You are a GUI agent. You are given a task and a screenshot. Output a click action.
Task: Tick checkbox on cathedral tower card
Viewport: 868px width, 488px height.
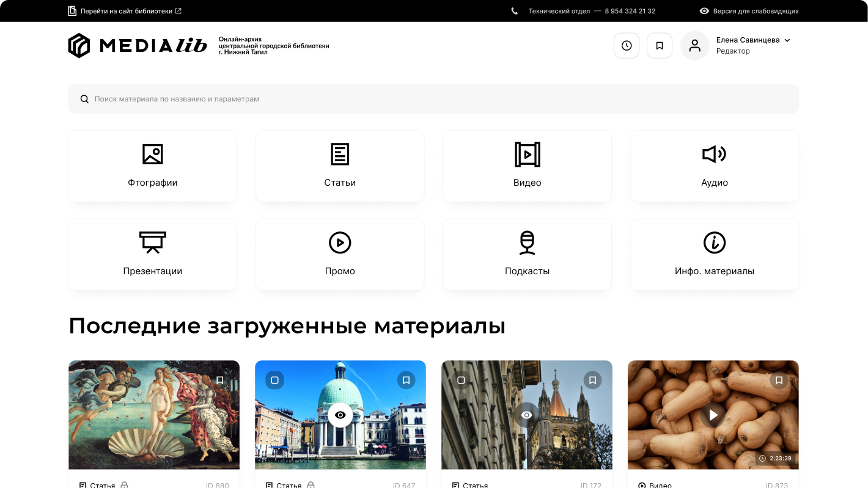[461, 380]
